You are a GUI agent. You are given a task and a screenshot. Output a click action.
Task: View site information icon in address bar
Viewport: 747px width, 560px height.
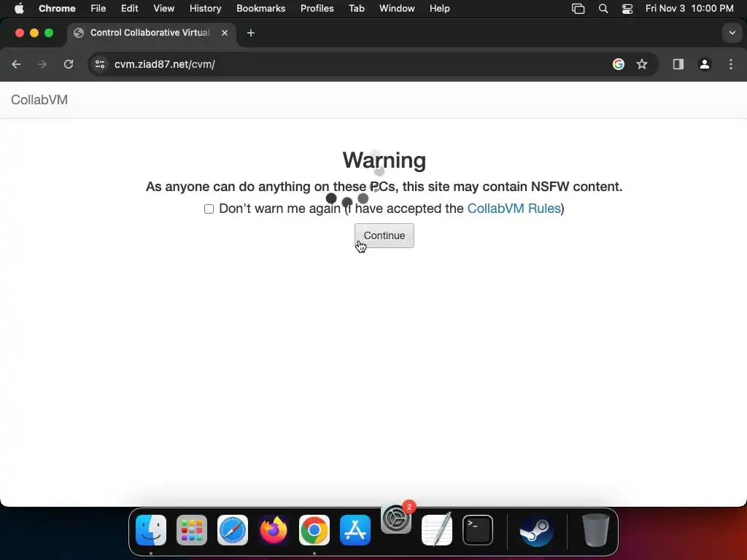[x=99, y=64]
